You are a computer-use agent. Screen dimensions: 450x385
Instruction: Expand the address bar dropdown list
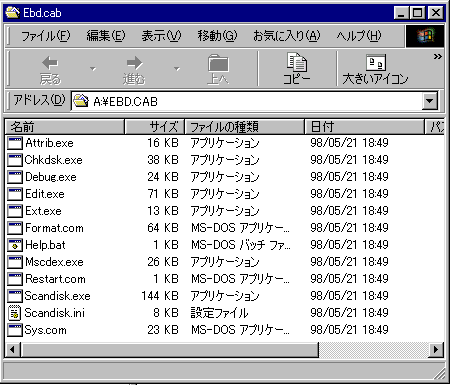coord(430,101)
